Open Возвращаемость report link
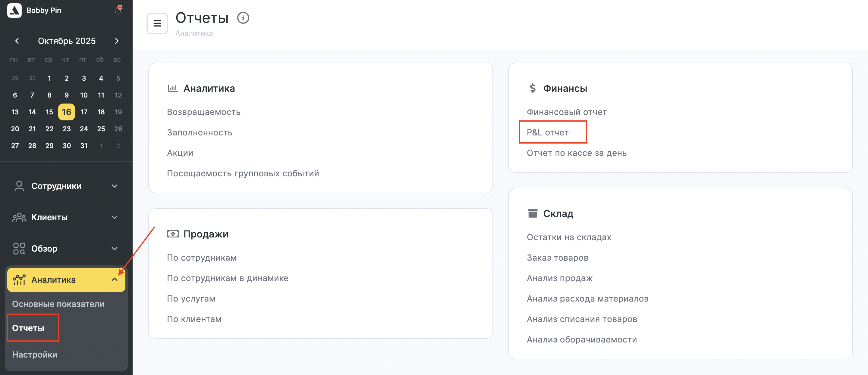868x375 pixels. click(x=203, y=112)
